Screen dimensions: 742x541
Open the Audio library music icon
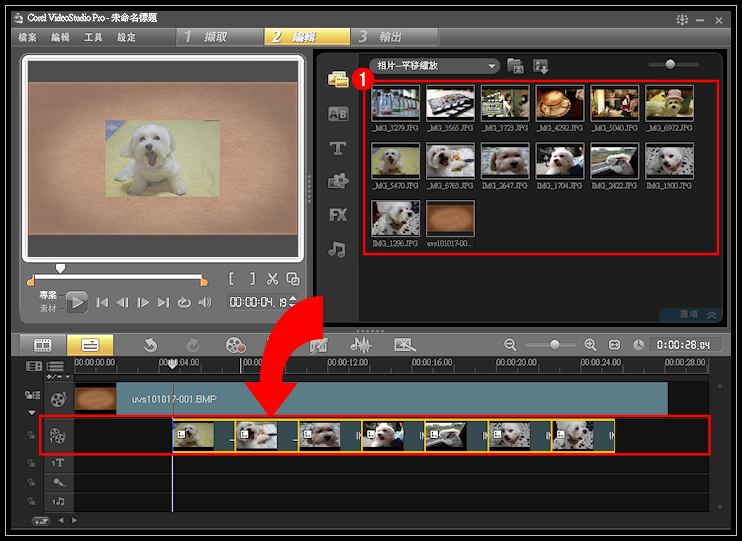tap(337, 249)
